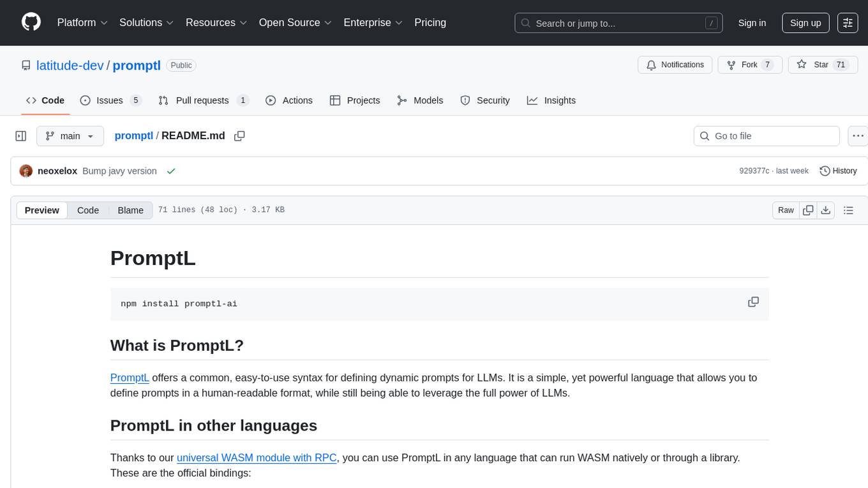The image size is (868, 488).
Task: Open the main branch selector
Action: [x=70, y=136]
